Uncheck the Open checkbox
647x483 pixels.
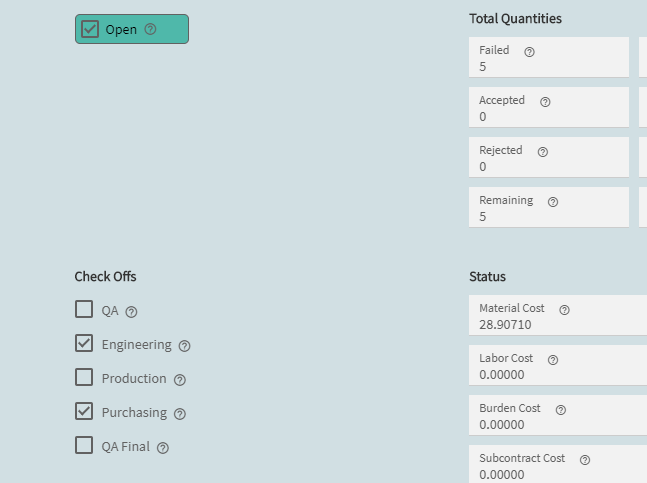coord(90,29)
